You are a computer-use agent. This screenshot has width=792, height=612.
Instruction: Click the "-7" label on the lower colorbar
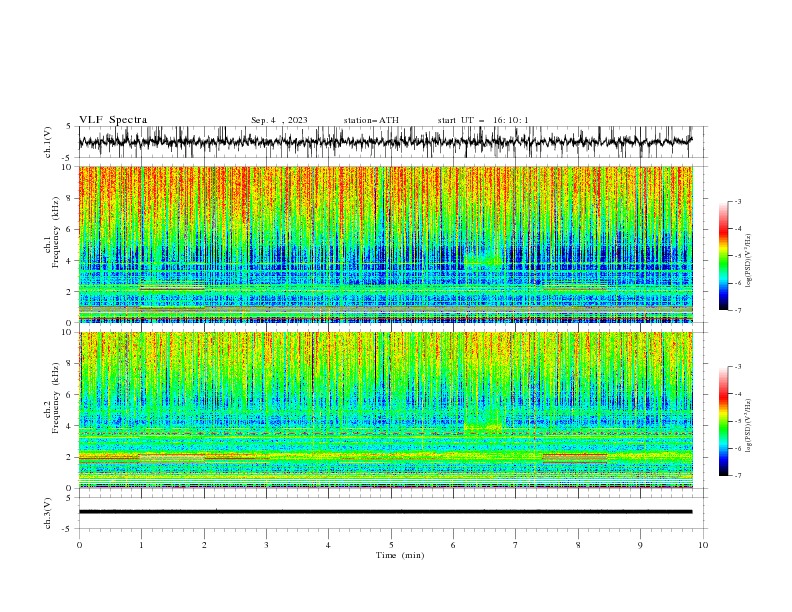pos(737,475)
